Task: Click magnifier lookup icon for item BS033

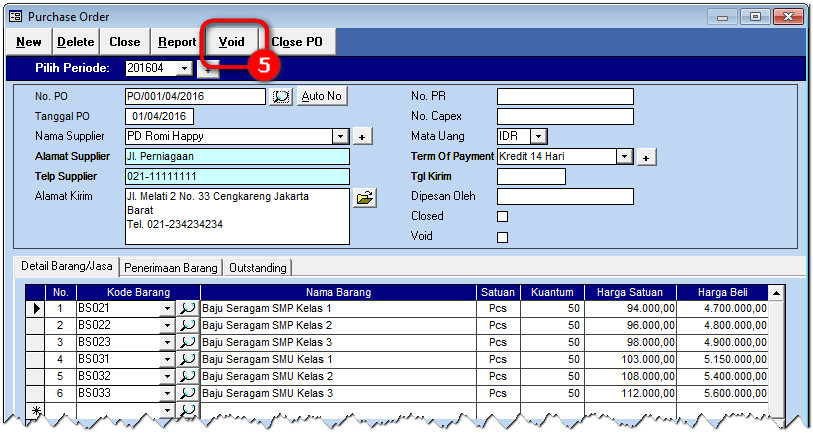Action: point(187,393)
